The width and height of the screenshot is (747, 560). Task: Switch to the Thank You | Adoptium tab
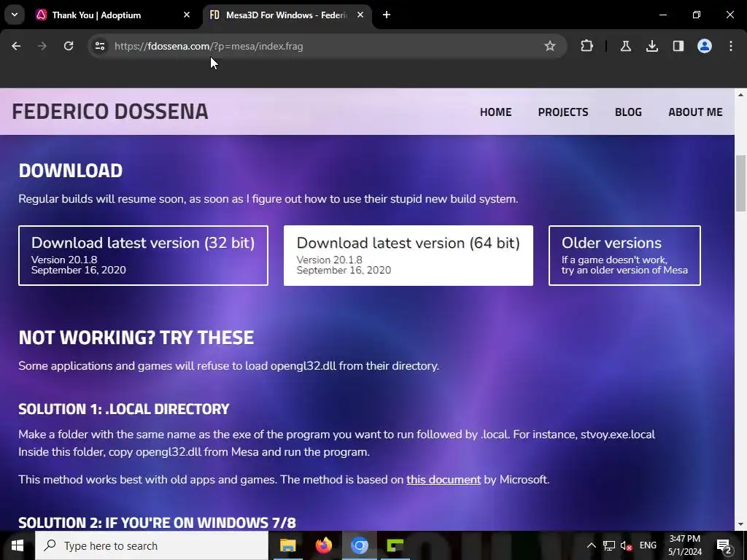coord(113,15)
